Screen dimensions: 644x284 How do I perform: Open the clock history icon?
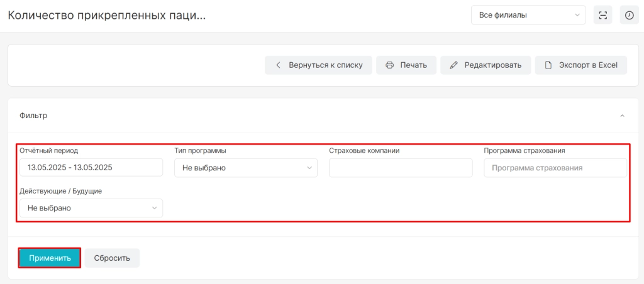(x=629, y=15)
